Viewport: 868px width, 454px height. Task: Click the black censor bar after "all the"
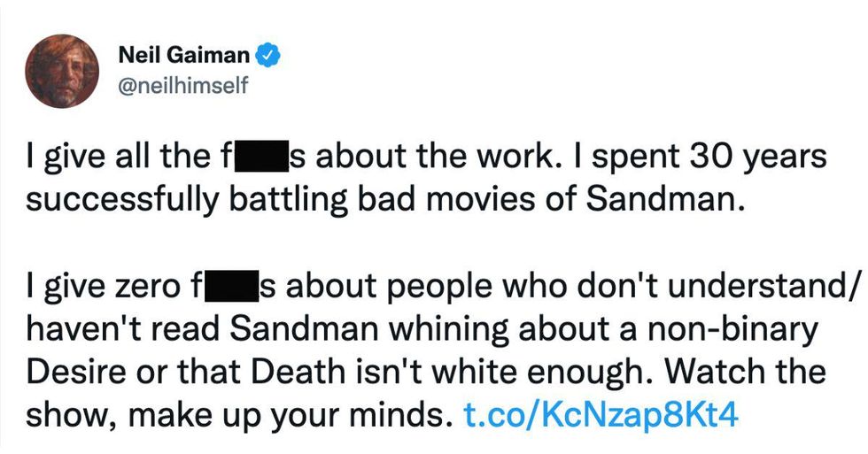coord(260,158)
